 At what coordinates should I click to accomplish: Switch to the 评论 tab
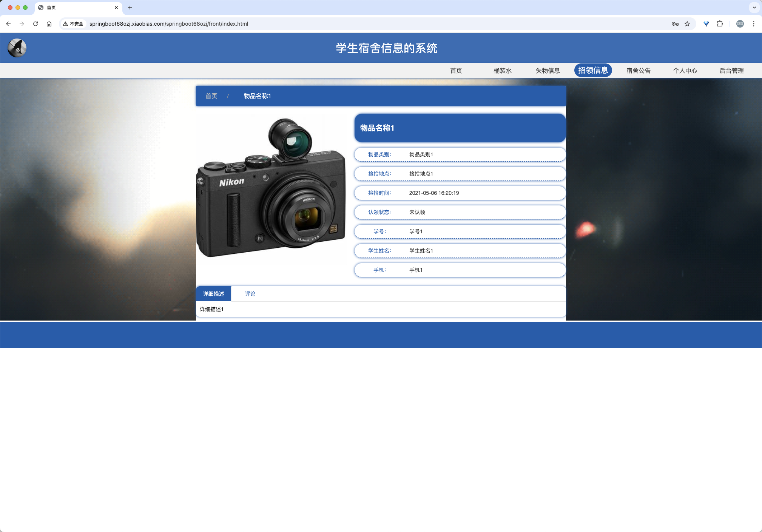250,294
